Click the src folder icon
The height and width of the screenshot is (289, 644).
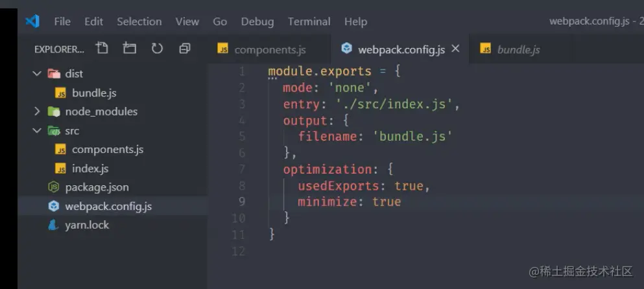pos(54,130)
